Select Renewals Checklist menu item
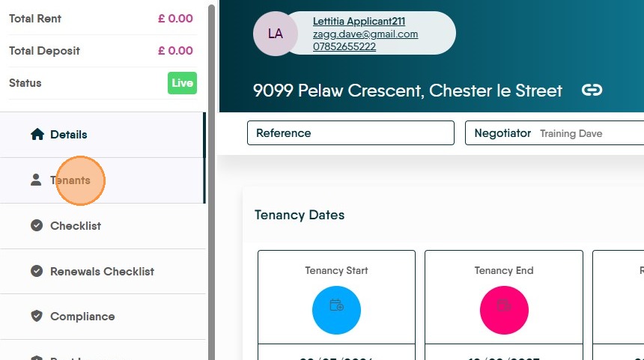This screenshot has width=644, height=360. [102, 271]
